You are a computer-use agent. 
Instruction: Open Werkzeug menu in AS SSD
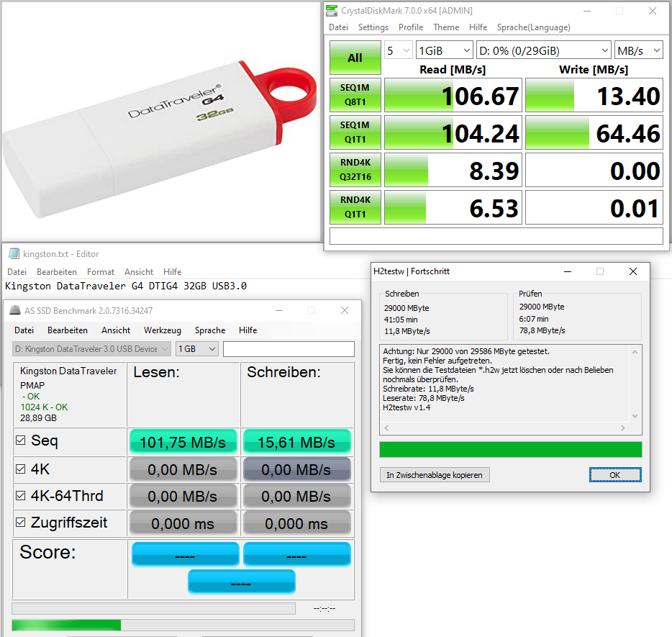pos(163,330)
